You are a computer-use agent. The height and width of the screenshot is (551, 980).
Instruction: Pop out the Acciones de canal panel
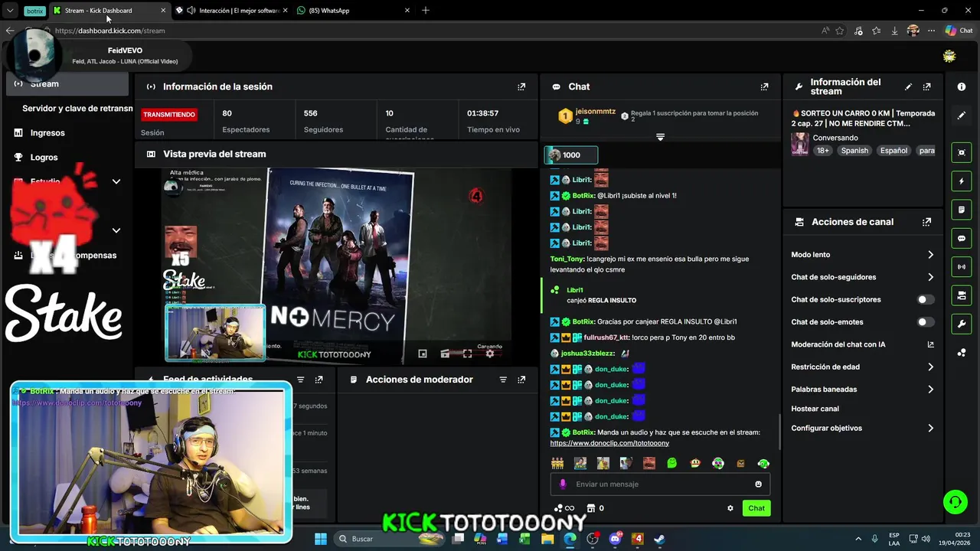click(927, 222)
